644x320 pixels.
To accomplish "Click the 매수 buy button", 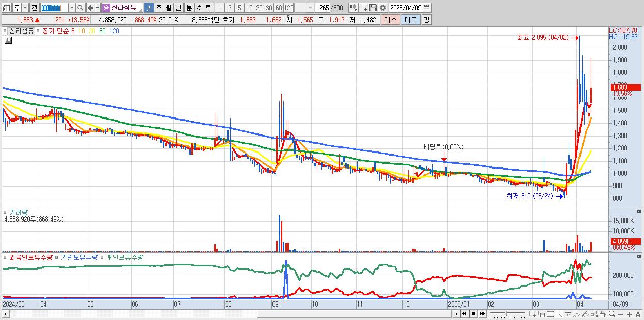I will click(391, 20).
